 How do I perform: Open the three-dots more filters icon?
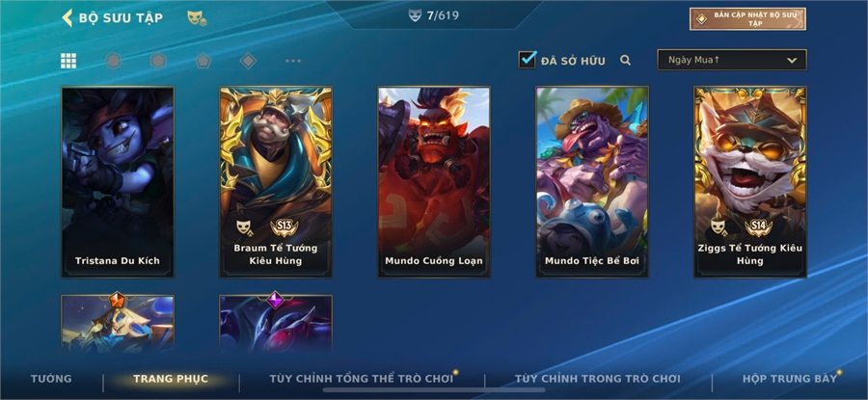(x=293, y=61)
